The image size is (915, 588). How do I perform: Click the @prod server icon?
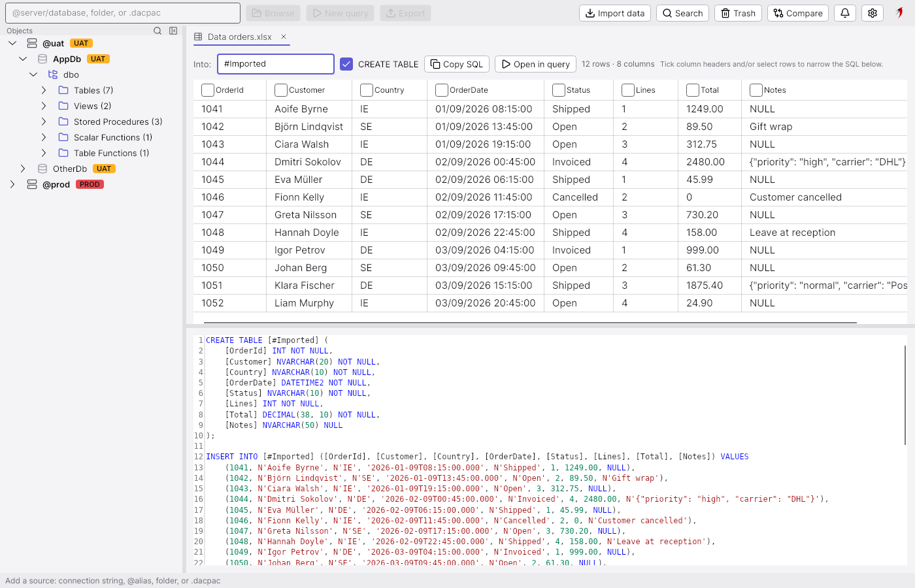tap(32, 184)
